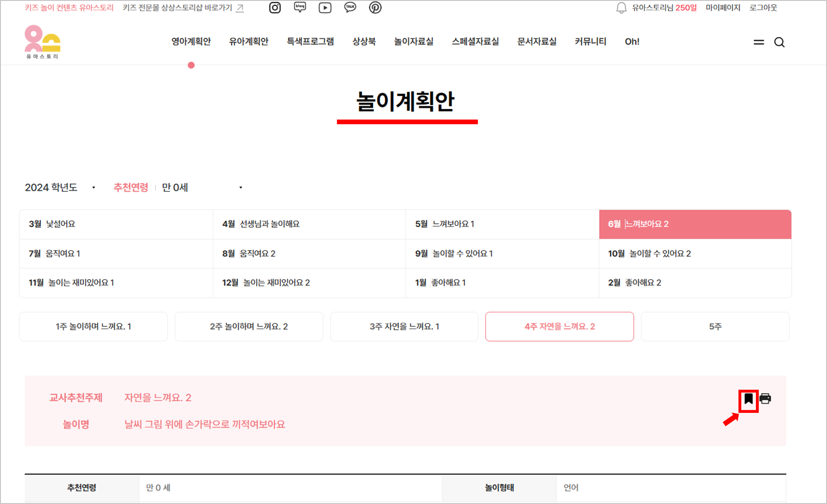
Task: Open 2024 학년도 year dropdown
Action: point(60,187)
